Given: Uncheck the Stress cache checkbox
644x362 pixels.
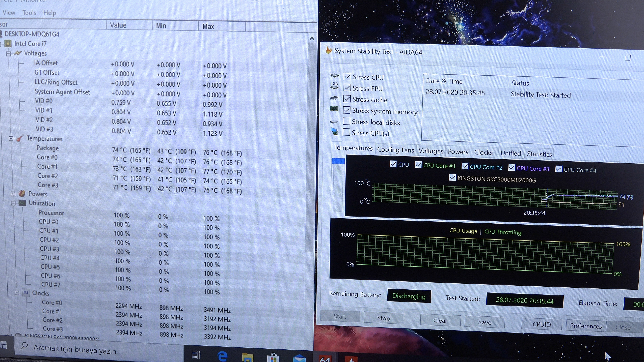Looking at the screenshot, I should point(347,99).
